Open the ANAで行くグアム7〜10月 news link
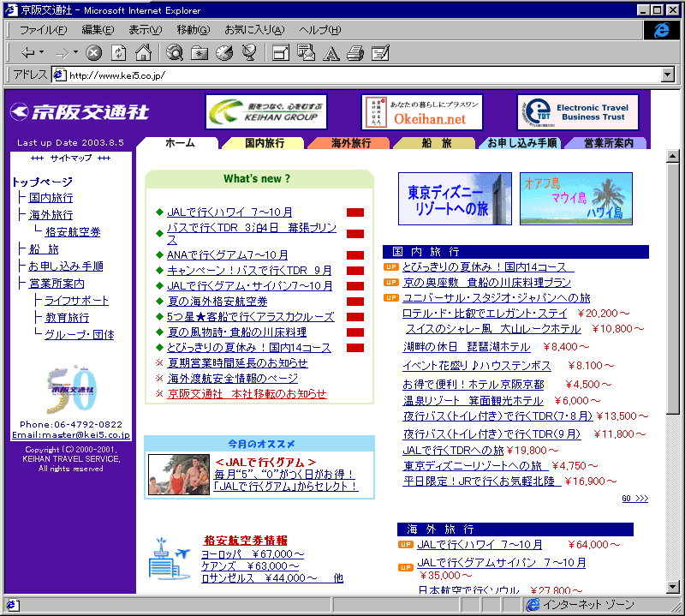 (x=227, y=254)
